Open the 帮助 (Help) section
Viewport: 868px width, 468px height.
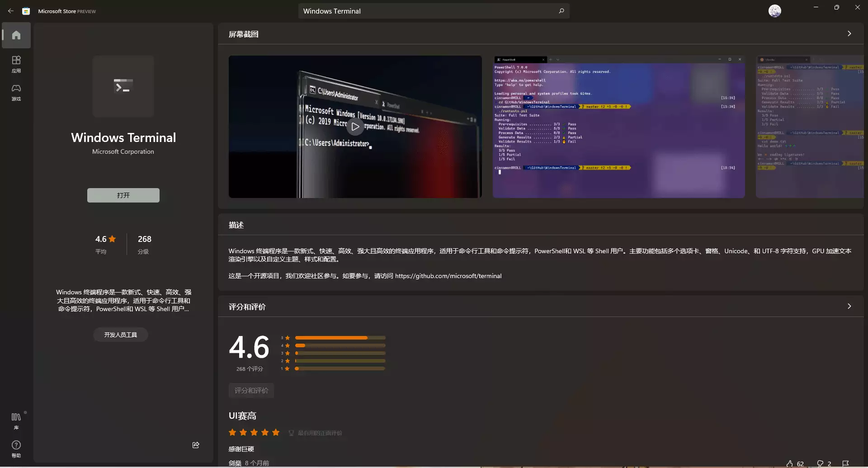(x=16, y=449)
